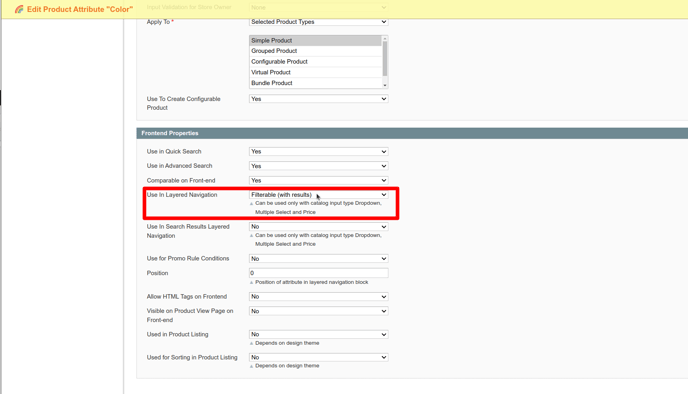Open Use for Promo Rule Conditions dropdown

pos(319,258)
